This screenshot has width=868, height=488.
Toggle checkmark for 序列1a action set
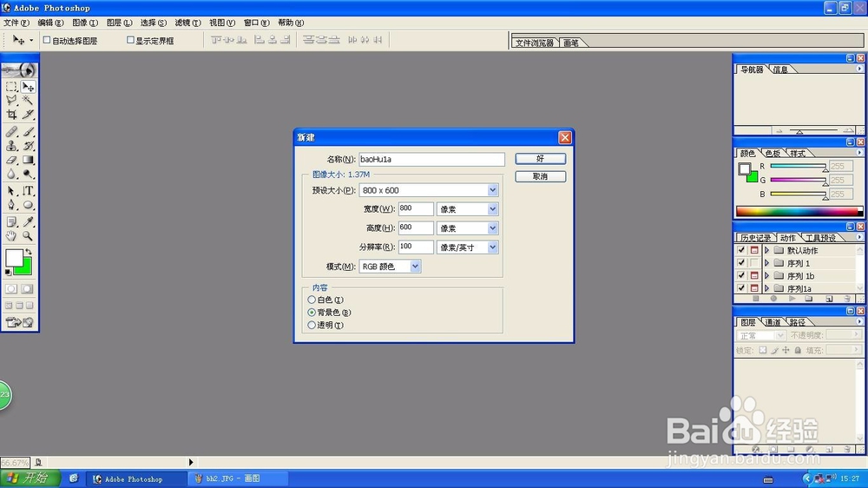tap(741, 288)
